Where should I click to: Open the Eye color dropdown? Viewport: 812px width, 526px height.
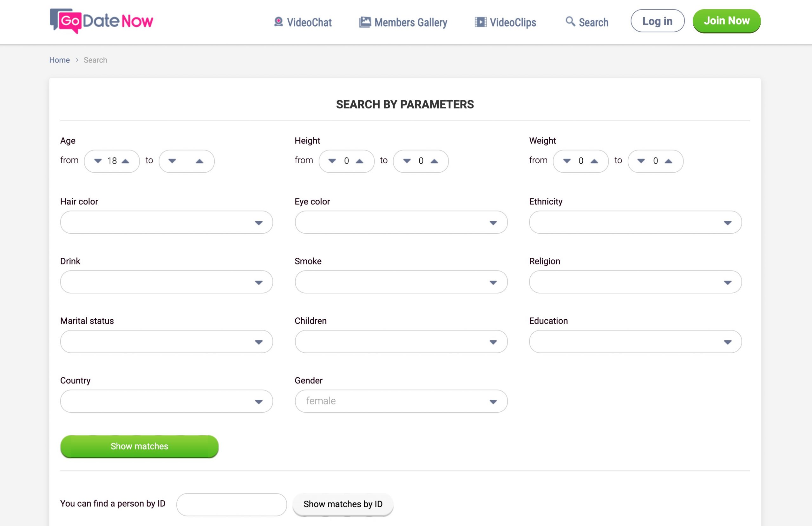tap(401, 222)
